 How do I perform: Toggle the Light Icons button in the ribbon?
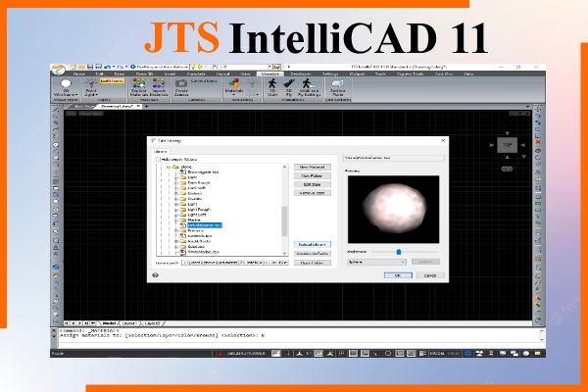pyautogui.click(x=112, y=81)
